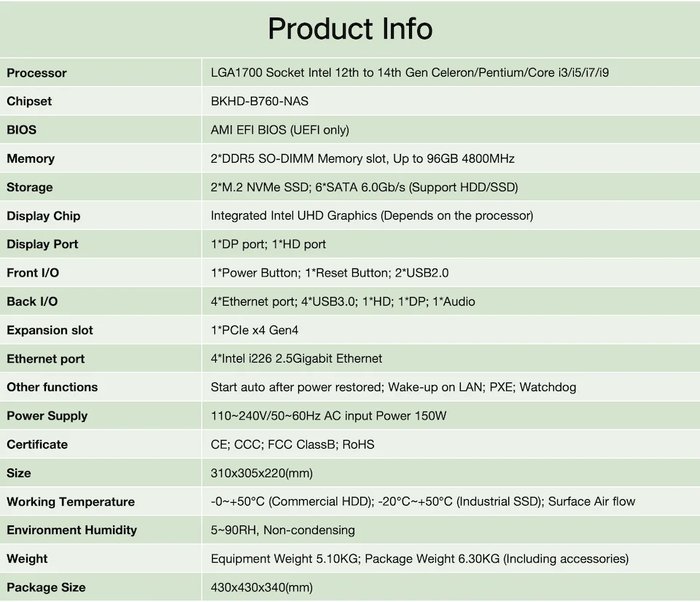Select the Processor row label
This screenshot has height=602, width=700.
[36, 73]
